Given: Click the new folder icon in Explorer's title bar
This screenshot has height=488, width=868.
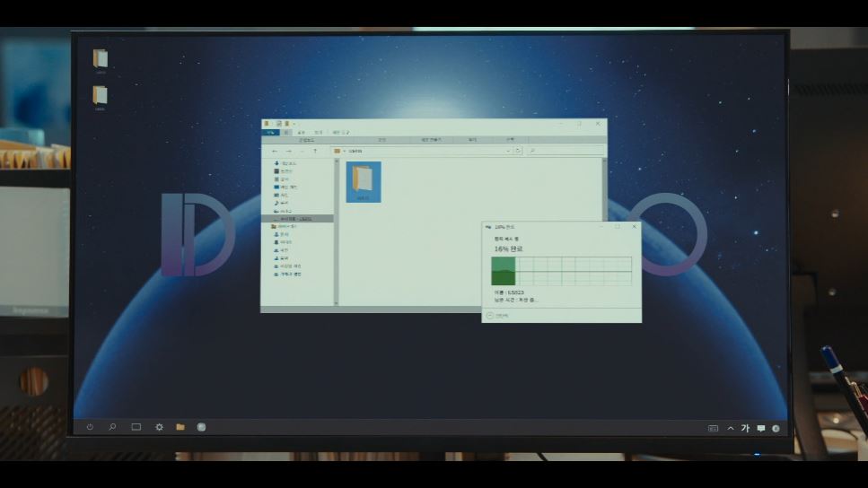Looking at the screenshot, I should [x=286, y=124].
